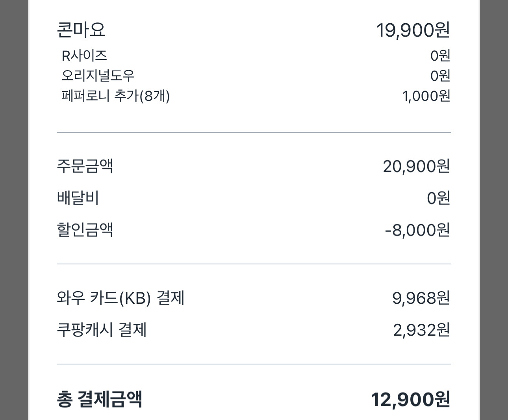Image resolution: width=508 pixels, height=420 pixels.
Task: Click the 오리지널도우 option label
Action: point(98,75)
